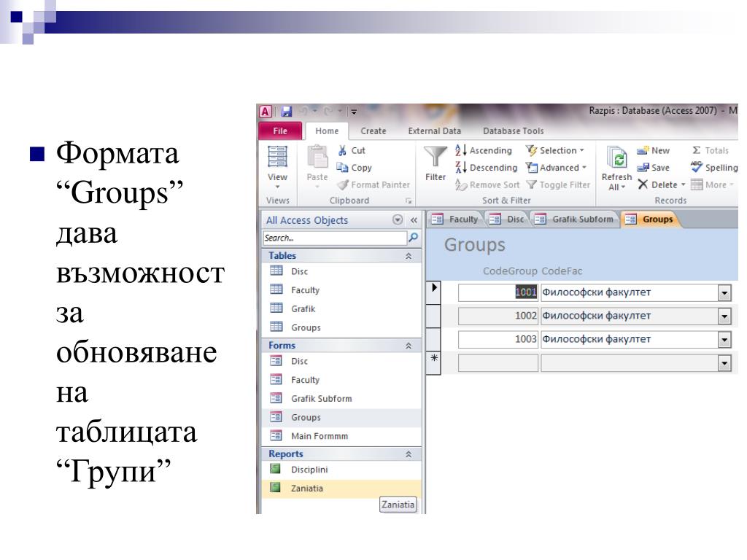This screenshot has height=560, width=747.
Task: Open CodeFac dropdown for record 1002
Action: [x=724, y=316]
